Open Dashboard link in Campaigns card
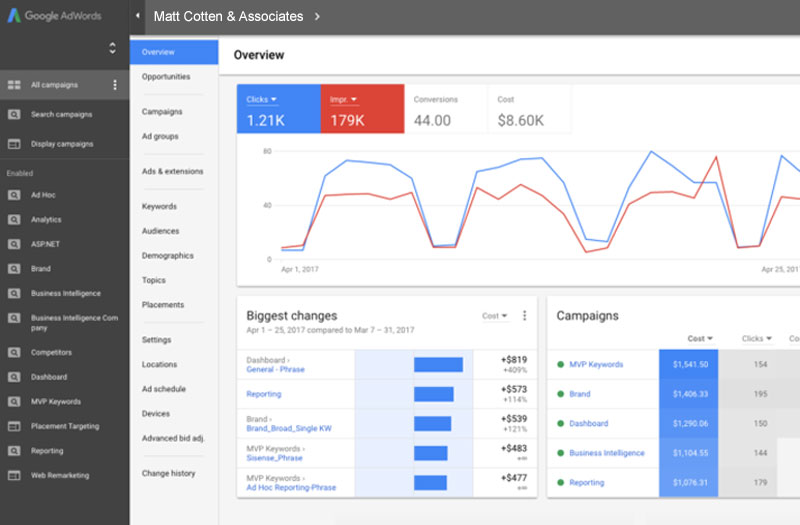This screenshot has height=525, width=800. coord(588,423)
